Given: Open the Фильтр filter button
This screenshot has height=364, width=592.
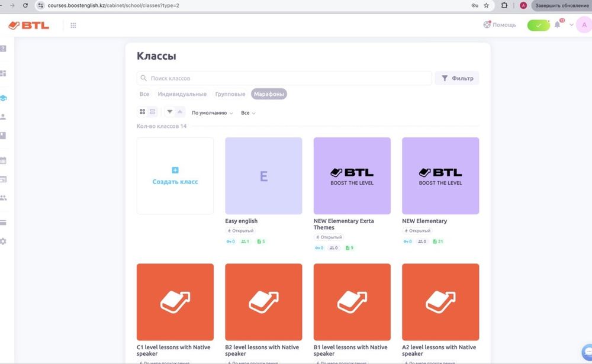Looking at the screenshot, I should 457,78.
